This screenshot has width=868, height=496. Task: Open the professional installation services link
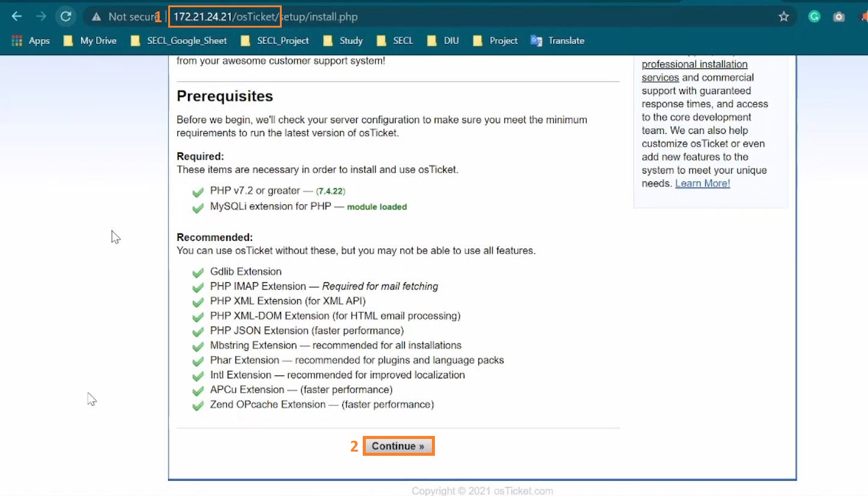coord(694,71)
